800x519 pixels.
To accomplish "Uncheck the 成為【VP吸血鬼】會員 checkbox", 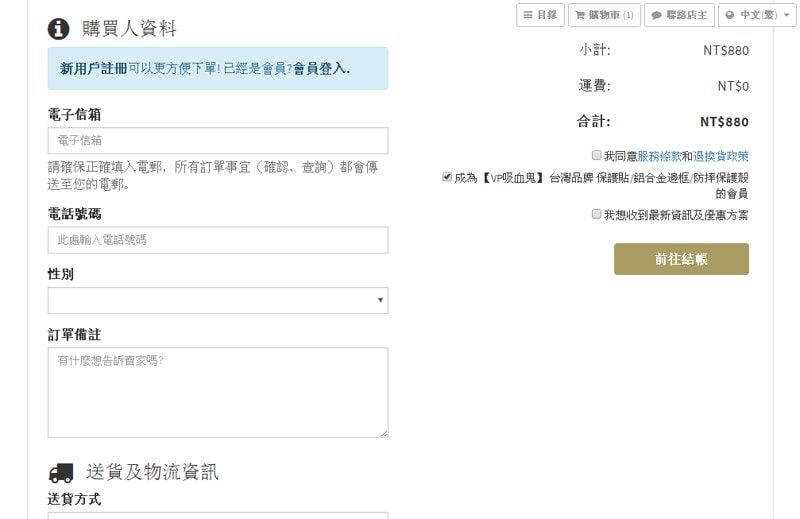I will [x=447, y=177].
